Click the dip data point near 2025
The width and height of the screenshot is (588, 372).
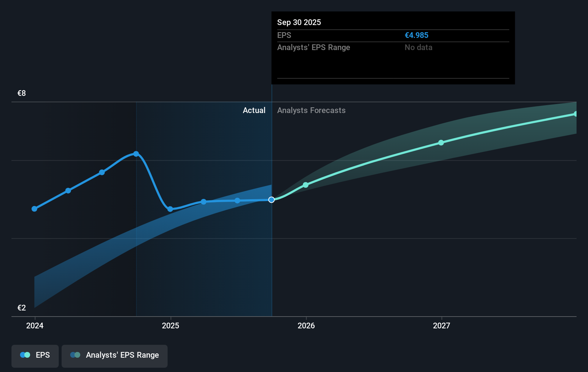[x=171, y=209]
